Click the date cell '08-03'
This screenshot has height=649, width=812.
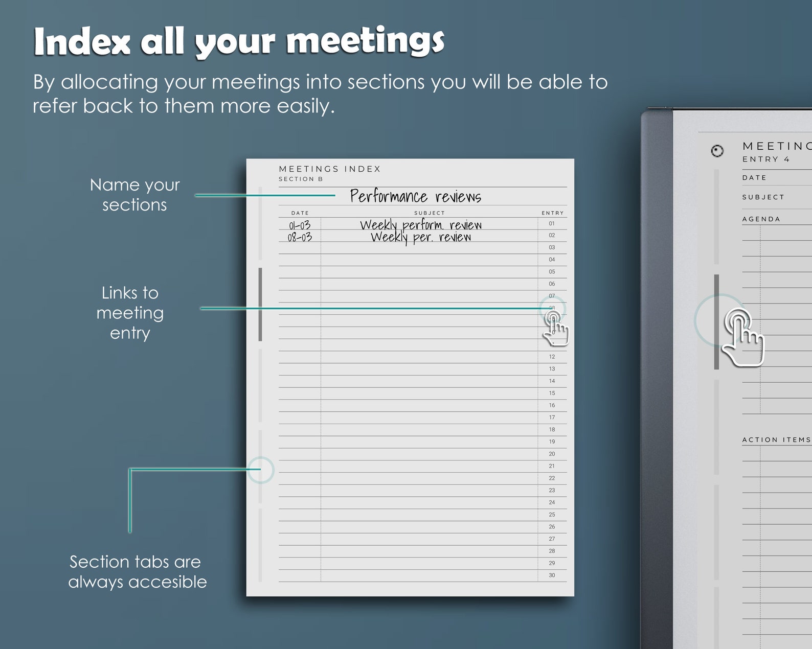click(300, 237)
